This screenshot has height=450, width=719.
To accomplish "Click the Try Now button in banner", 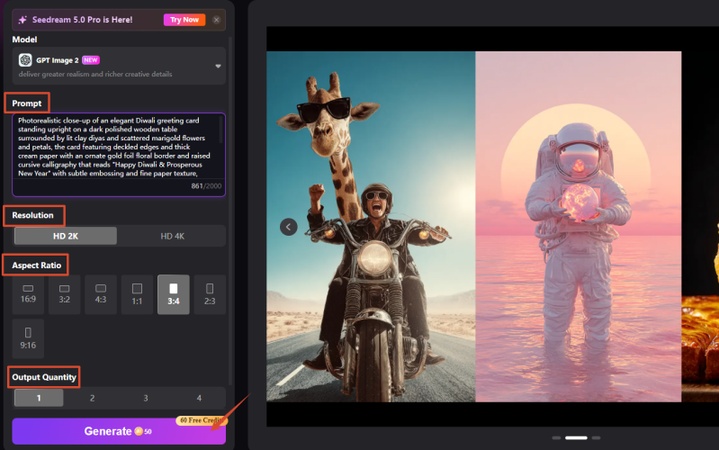I will [184, 20].
